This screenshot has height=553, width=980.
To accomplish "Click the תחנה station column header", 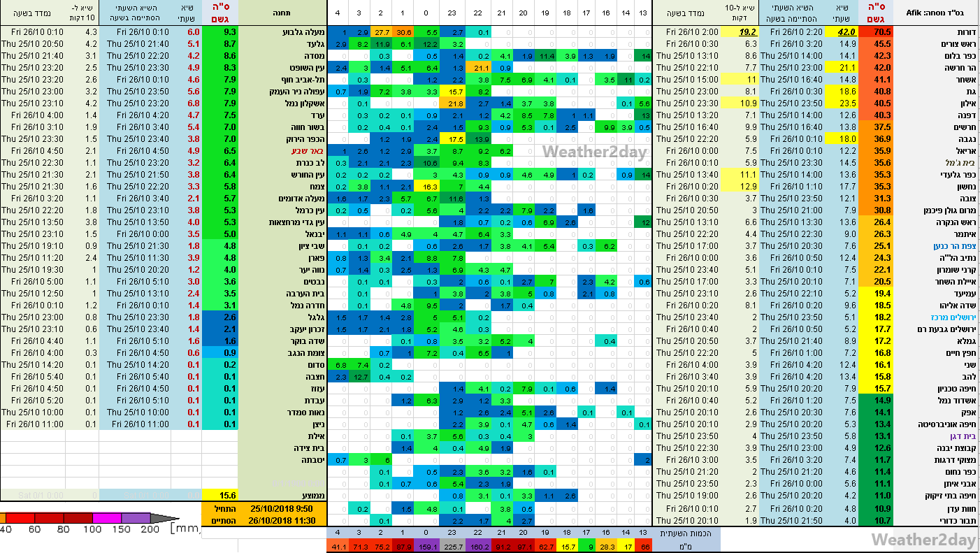I will click(x=282, y=13).
